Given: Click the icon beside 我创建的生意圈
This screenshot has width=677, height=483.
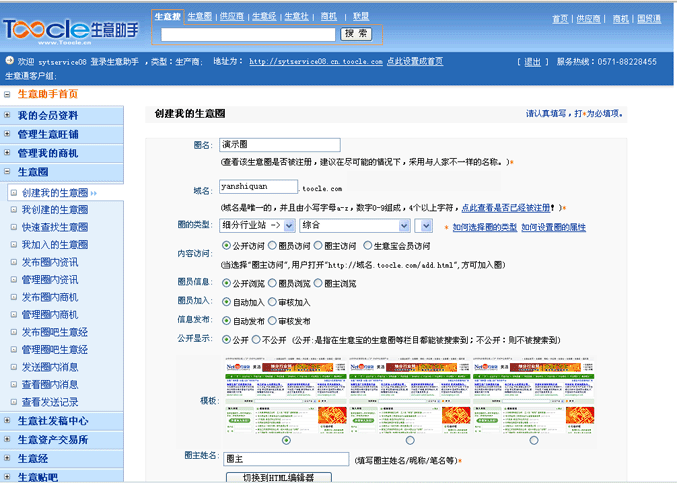Looking at the screenshot, I should coord(14,210).
